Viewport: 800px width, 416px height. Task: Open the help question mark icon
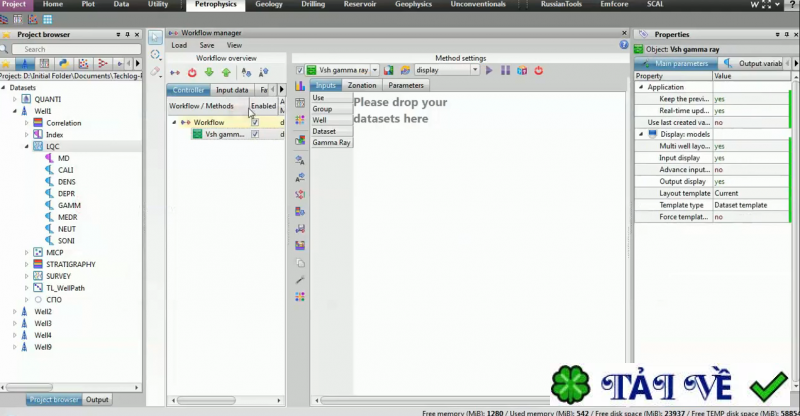pyautogui.click(x=623, y=45)
